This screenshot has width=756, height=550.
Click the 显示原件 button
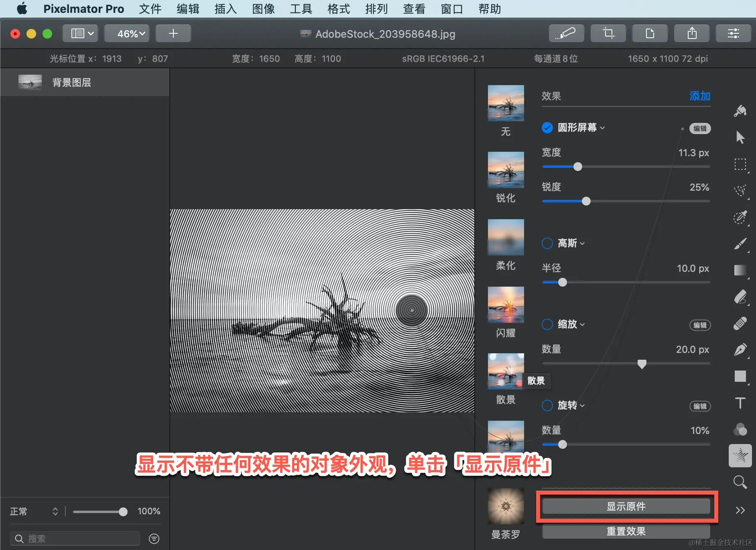click(626, 507)
